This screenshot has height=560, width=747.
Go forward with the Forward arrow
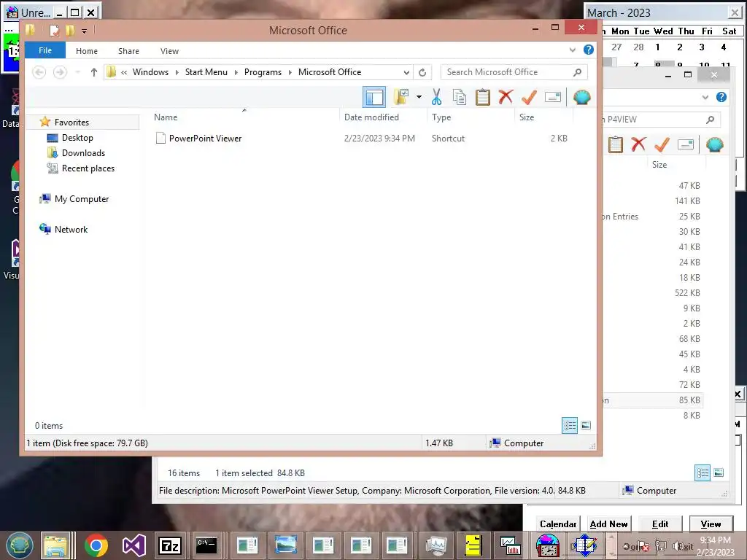(x=60, y=72)
